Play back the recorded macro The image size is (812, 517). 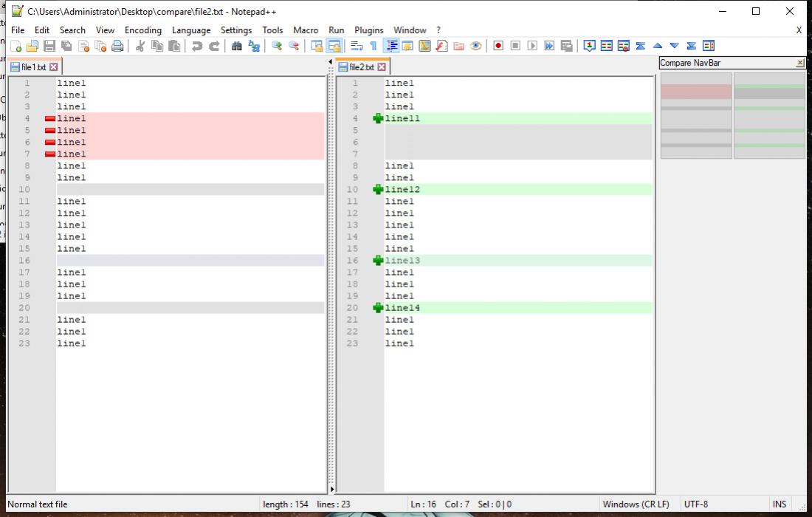(x=532, y=46)
